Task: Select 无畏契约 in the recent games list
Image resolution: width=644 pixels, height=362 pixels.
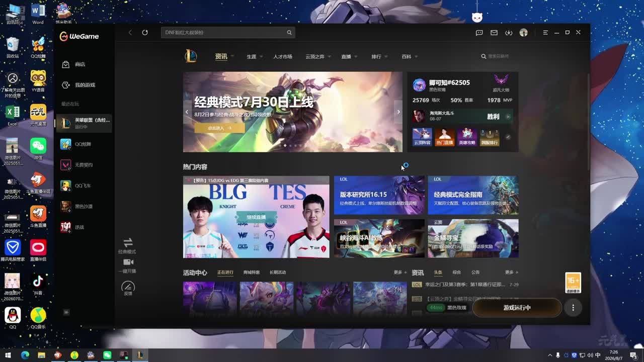Action: 84,165
